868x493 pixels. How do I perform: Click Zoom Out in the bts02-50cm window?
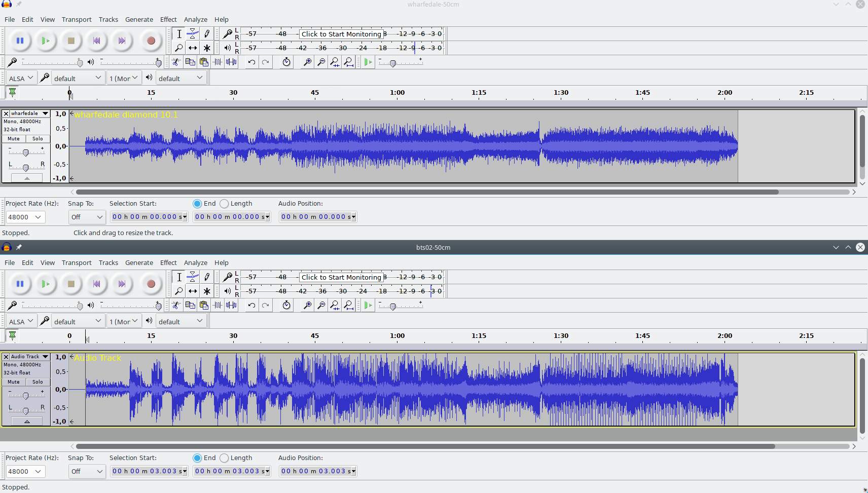tap(321, 305)
